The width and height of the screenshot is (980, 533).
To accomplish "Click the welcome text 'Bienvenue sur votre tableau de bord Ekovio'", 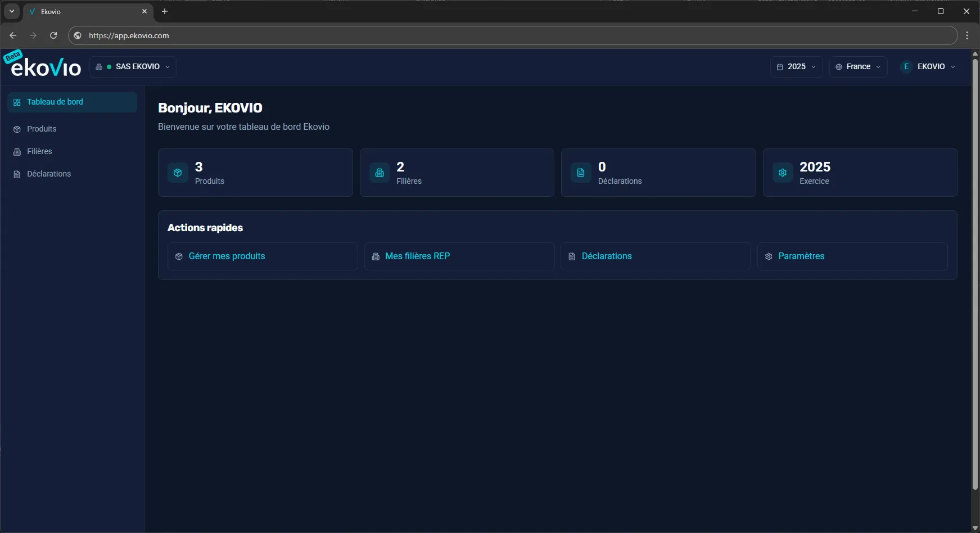I will [x=243, y=127].
